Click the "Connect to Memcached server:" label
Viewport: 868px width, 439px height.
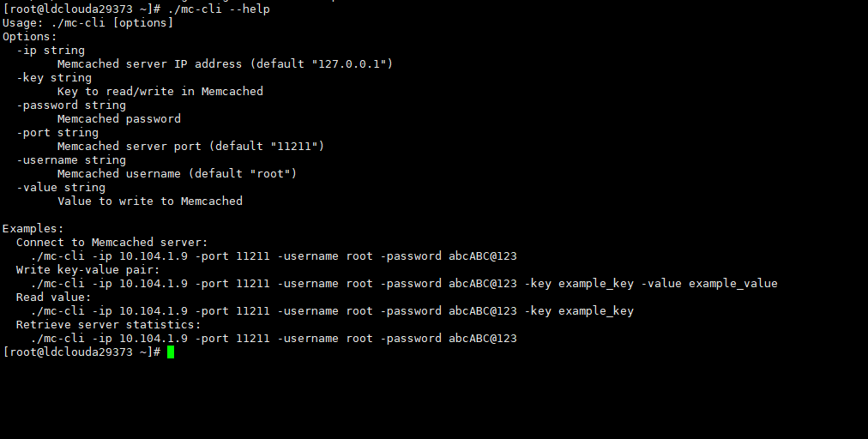[112, 242]
